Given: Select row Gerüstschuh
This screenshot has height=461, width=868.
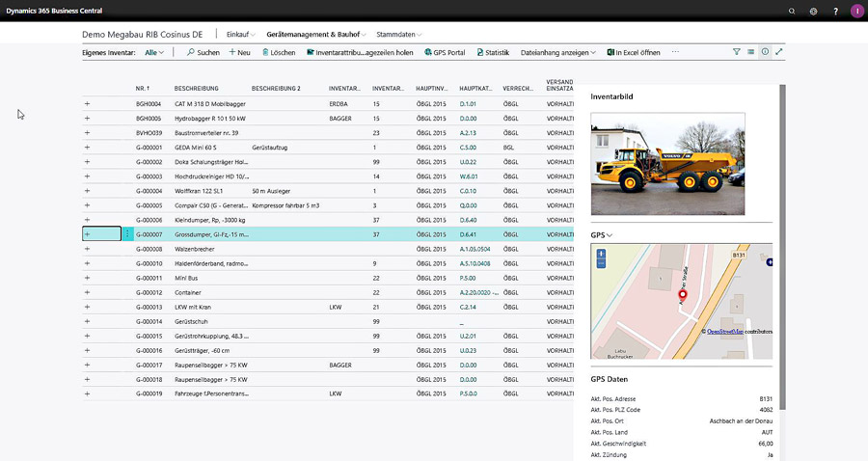Looking at the screenshot, I should pos(328,321).
